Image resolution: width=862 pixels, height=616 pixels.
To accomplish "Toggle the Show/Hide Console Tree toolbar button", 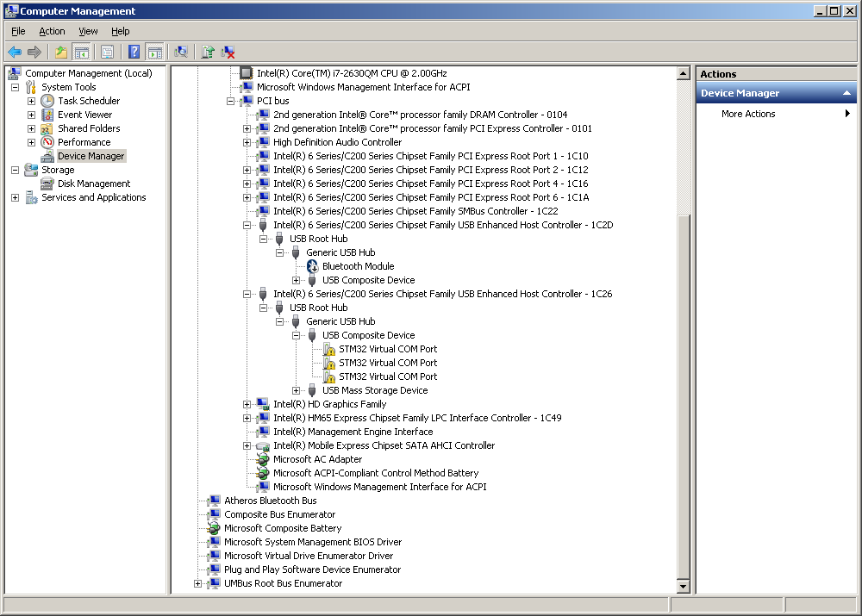I will click(x=82, y=53).
